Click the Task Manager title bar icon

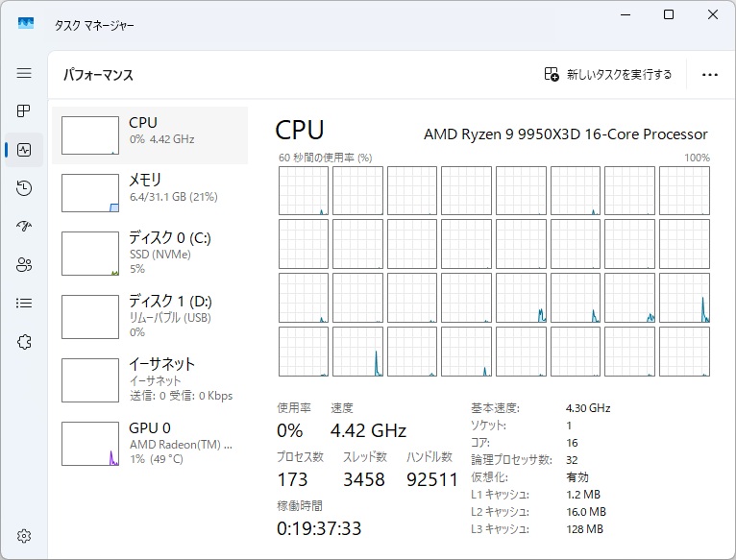tap(26, 25)
